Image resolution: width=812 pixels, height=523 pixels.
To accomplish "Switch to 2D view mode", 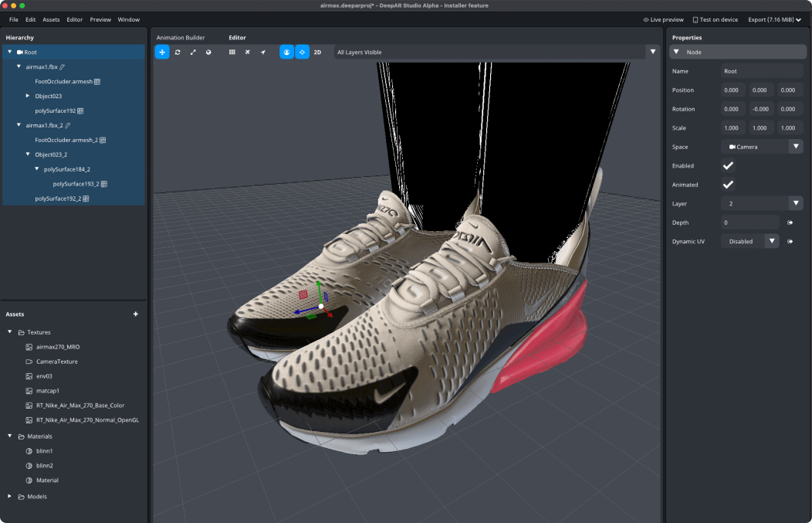I will pyautogui.click(x=316, y=52).
